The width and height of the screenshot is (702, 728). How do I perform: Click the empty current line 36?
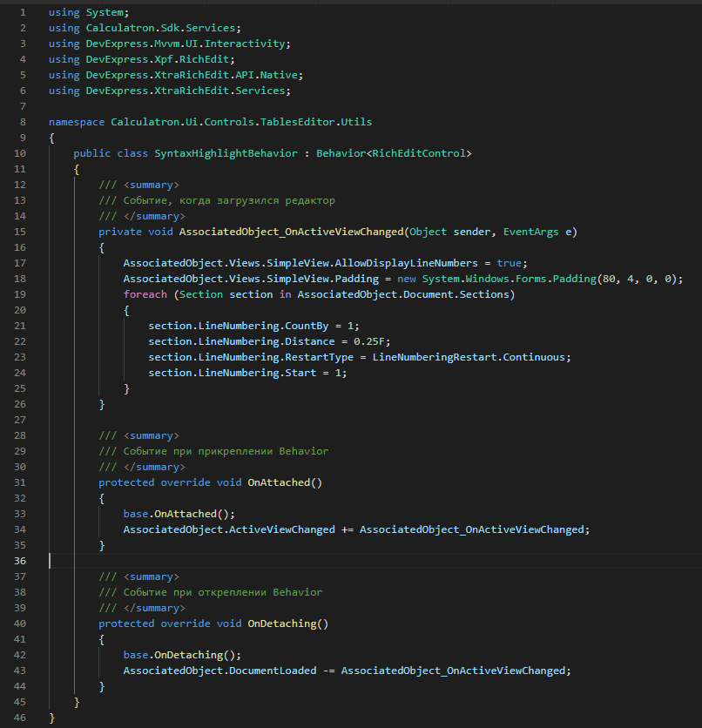(375, 561)
